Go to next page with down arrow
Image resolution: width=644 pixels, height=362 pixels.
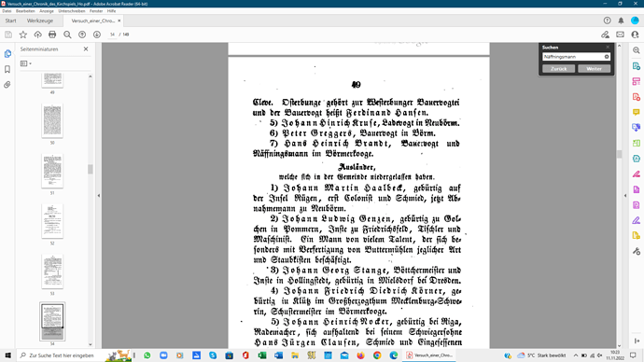97,35
